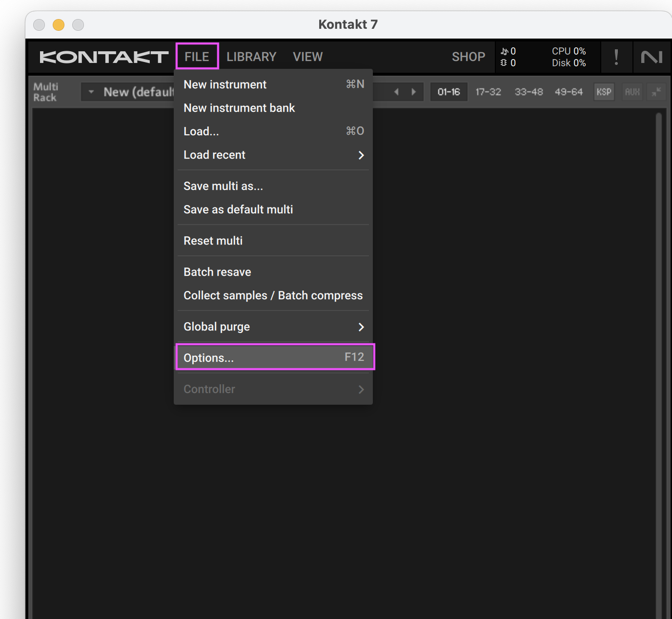
Task: Go to previous multi preset arrow
Action: tap(396, 92)
